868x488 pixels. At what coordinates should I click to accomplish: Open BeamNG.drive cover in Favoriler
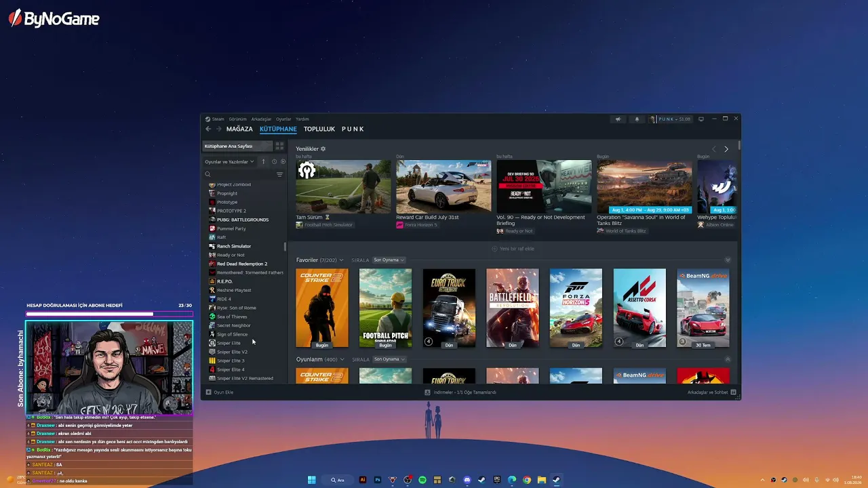703,308
